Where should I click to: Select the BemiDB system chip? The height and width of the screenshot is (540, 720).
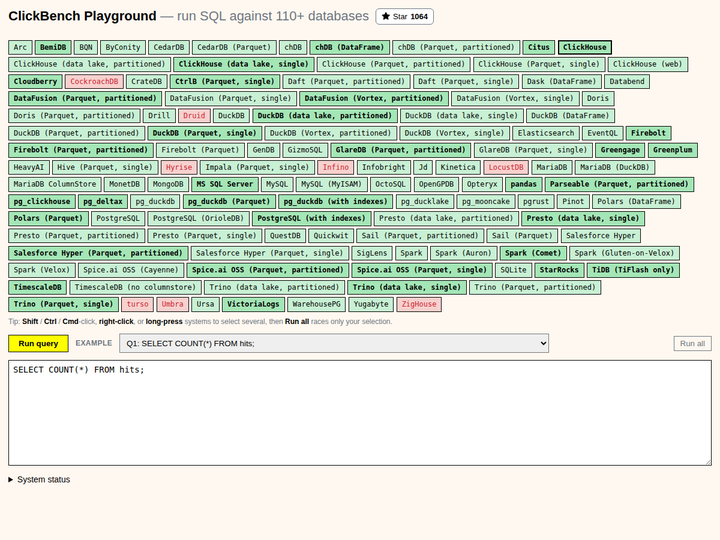[x=53, y=47]
